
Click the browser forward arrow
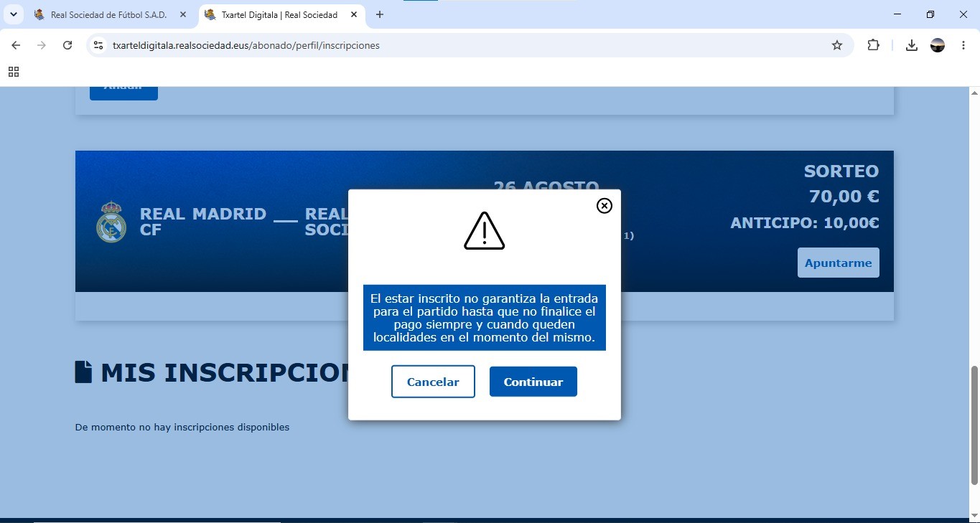(42, 45)
